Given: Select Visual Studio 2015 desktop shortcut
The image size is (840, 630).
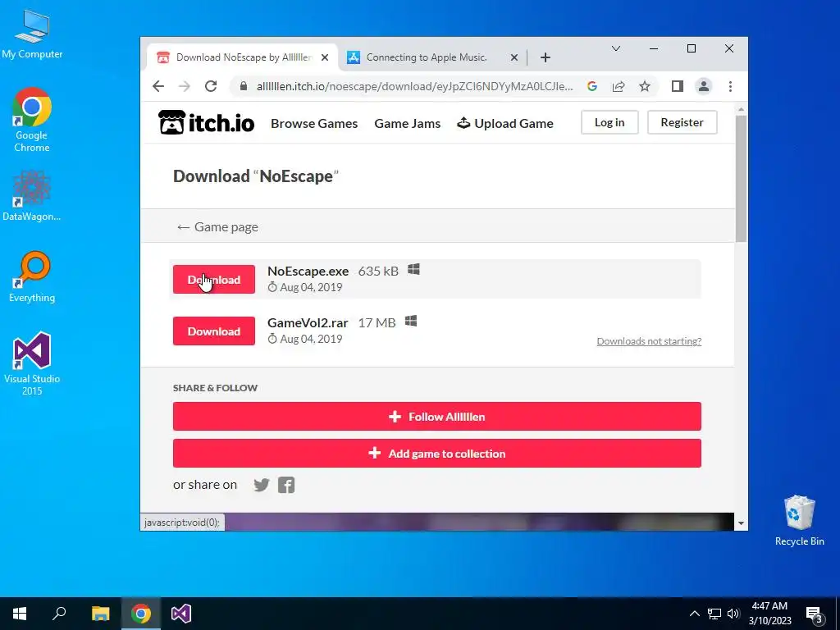Looking at the screenshot, I should 32,363.
